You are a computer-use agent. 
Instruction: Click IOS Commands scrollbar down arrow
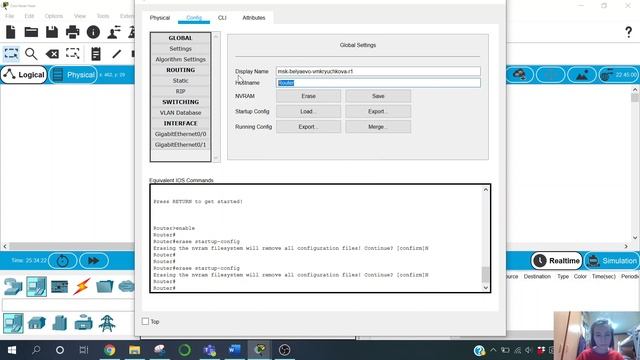pos(486,287)
